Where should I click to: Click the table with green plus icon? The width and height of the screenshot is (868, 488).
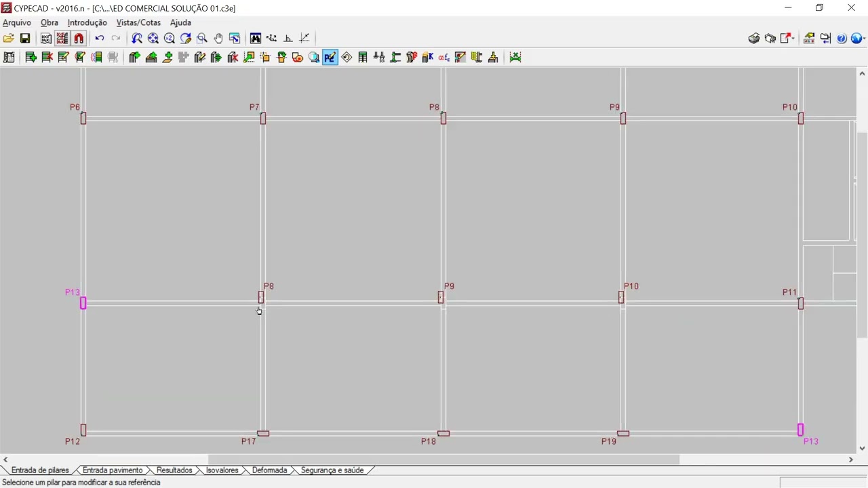click(31, 58)
